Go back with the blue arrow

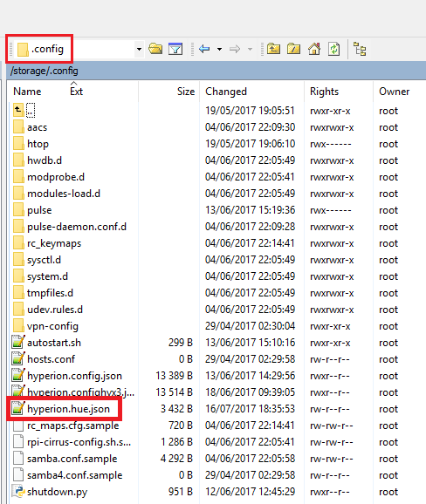pos(204,49)
